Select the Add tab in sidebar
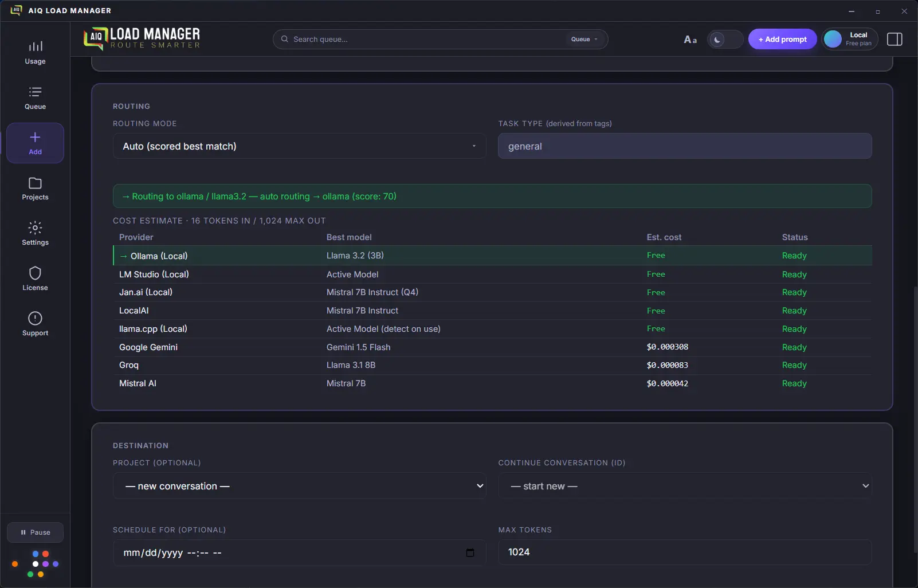This screenshot has height=588, width=918. (x=35, y=143)
